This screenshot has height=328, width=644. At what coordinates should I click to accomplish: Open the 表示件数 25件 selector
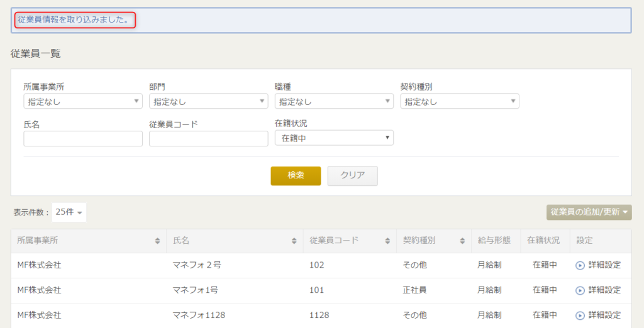(x=69, y=212)
